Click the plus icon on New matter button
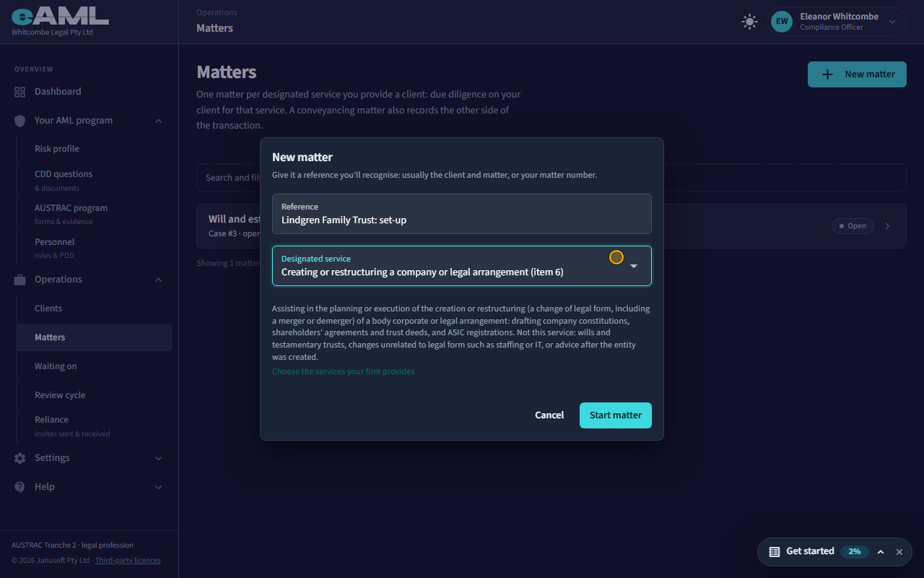 tap(828, 74)
